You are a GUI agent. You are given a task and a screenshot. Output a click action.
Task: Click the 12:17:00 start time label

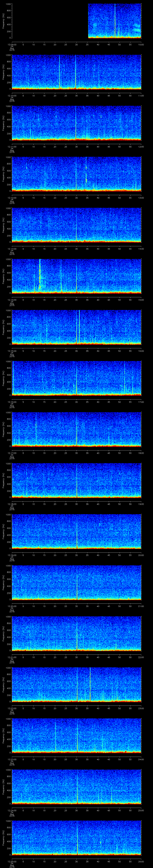12,453
